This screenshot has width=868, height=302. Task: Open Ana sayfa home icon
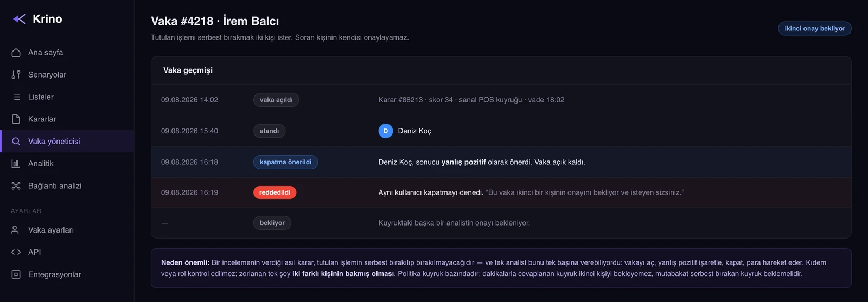(16, 53)
